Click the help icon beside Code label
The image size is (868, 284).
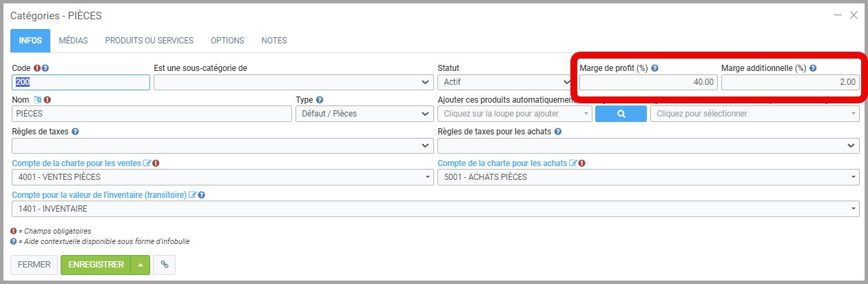pos(45,68)
